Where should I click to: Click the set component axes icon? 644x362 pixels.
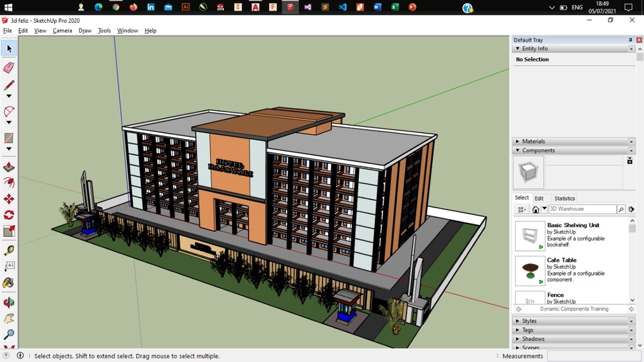630,161
